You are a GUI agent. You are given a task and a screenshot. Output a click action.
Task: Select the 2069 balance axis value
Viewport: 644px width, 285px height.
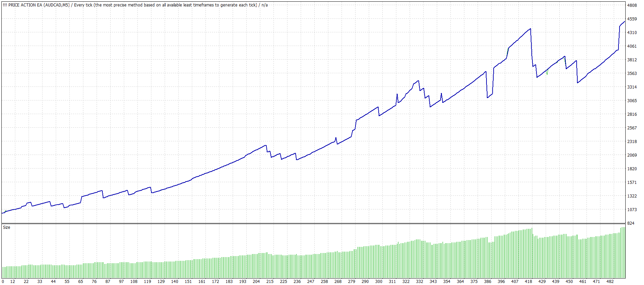pyautogui.click(x=632, y=155)
